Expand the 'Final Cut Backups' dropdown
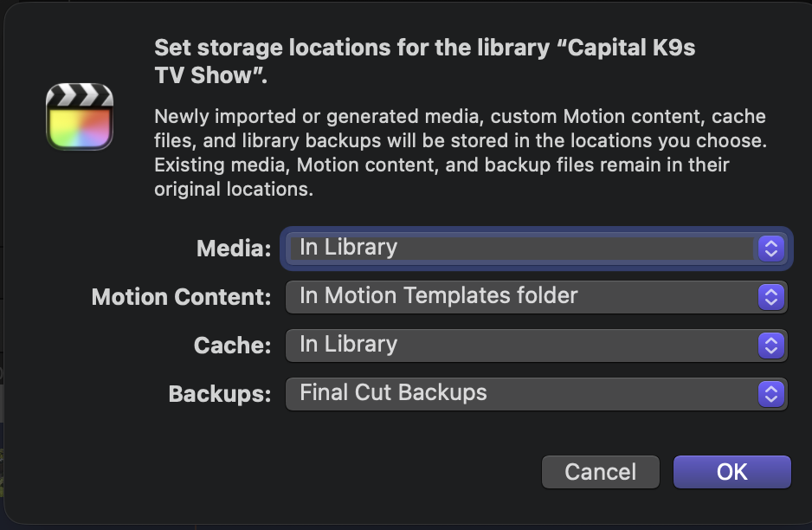The image size is (812, 530). [521, 394]
